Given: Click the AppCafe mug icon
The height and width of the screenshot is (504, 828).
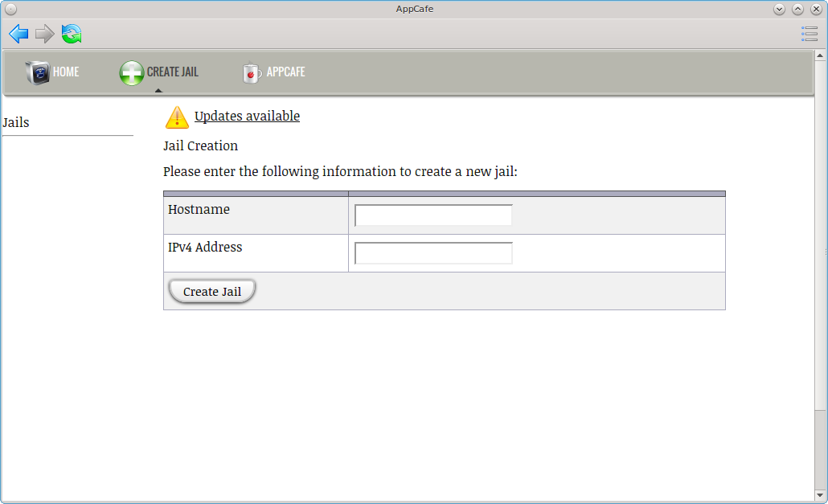Looking at the screenshot, I should (x=252, y=73).
